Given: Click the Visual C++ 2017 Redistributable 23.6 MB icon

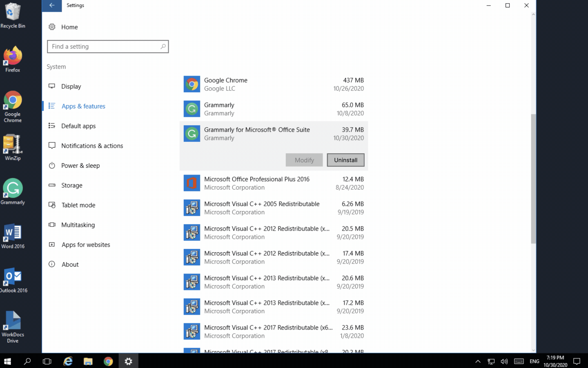Looking at the screenshot, I should point(192,332).
